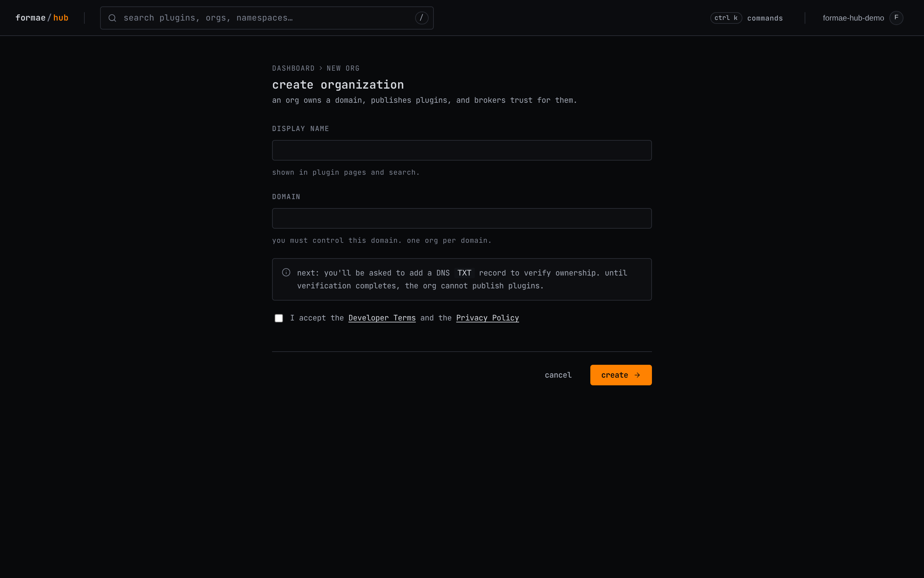Focus the search plugins, orgs, namespaces field
This screenshot has width=924, height=578.
[x=267, y=18]
